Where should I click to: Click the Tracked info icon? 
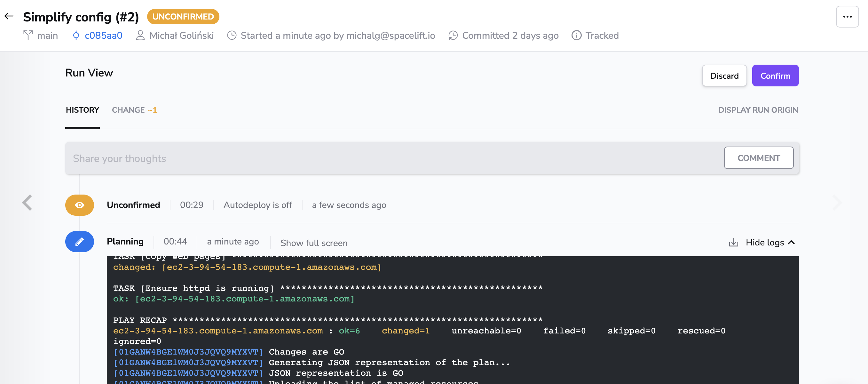point(577,35)
